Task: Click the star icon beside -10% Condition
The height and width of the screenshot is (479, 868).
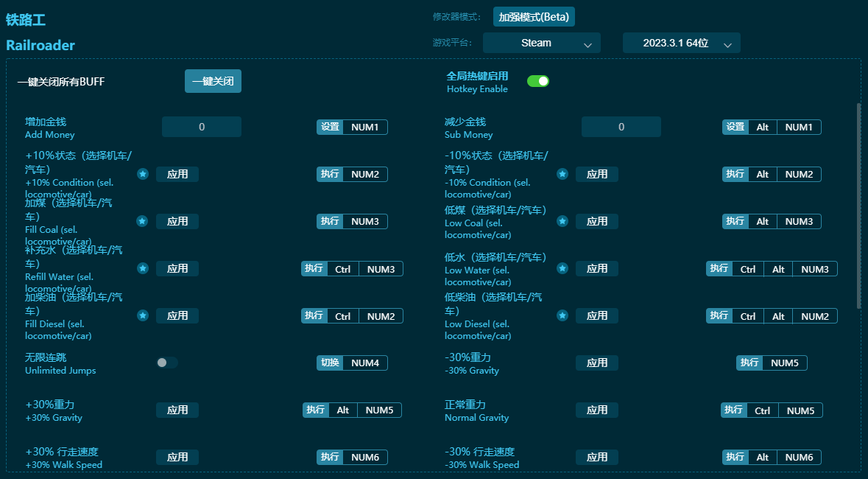Action: 562,174
